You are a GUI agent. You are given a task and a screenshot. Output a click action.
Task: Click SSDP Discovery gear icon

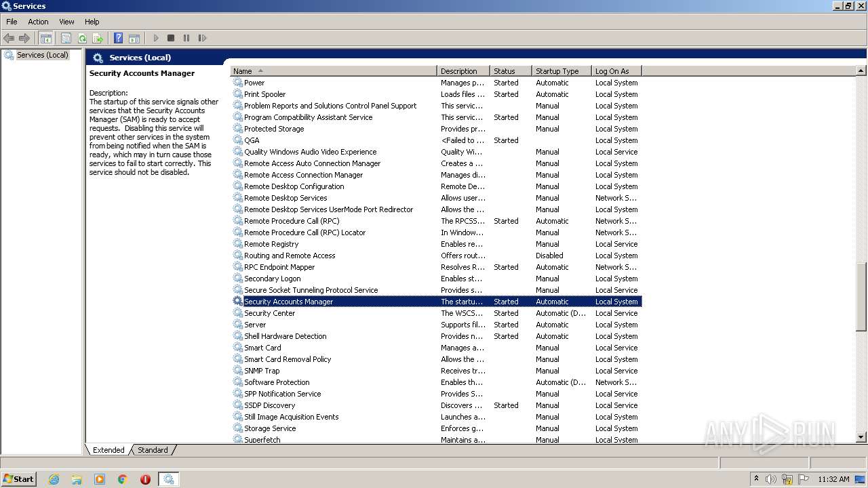click(238, 405)
